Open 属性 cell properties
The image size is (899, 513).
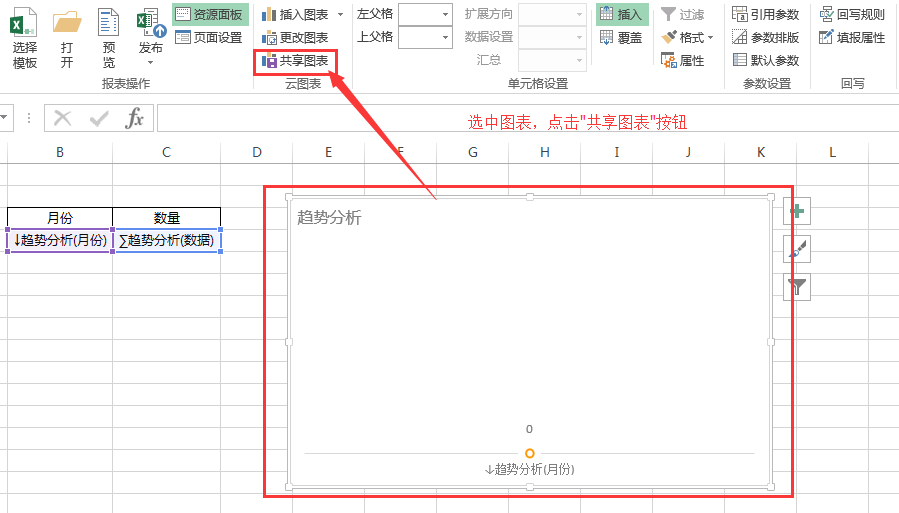click(682, 61)
